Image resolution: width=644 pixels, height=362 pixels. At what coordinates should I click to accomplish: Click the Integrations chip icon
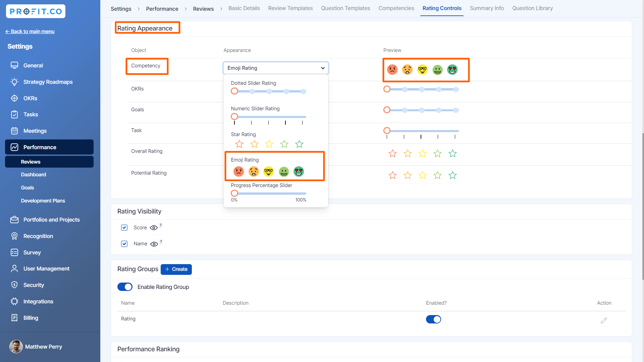pyautogui.click(x=14, y=301)
